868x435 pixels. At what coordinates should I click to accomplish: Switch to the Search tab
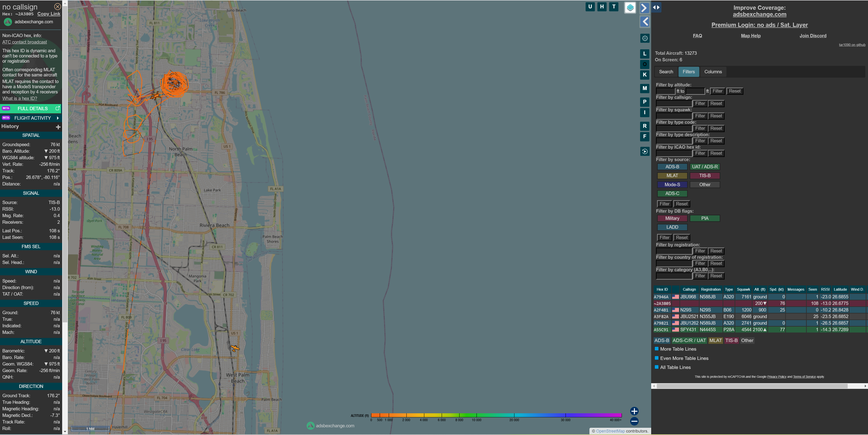666,72
